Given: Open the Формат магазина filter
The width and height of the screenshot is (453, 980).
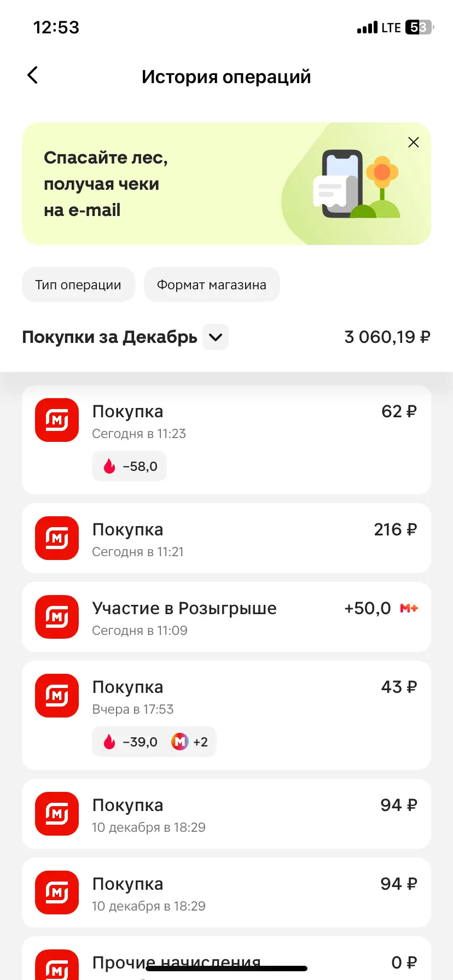Looking at the screenshot, I should point(212,284).
